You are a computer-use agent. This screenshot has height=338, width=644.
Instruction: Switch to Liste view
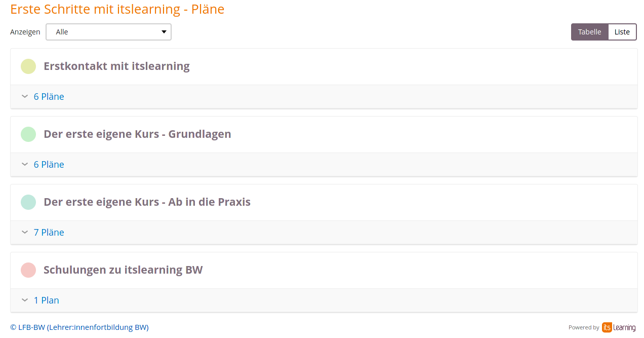point(622,32)
